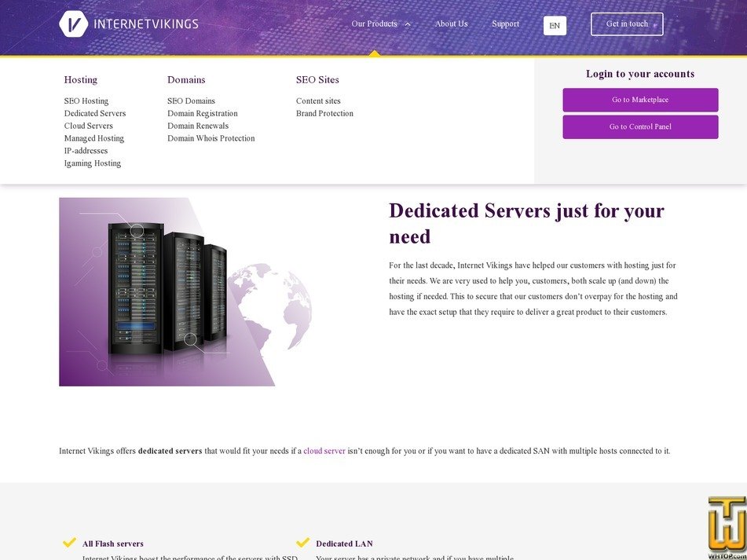The height and width of the screenshot is (560, 747).
Task: Open IP-addresses link
Action: click(x=86, y=151)
